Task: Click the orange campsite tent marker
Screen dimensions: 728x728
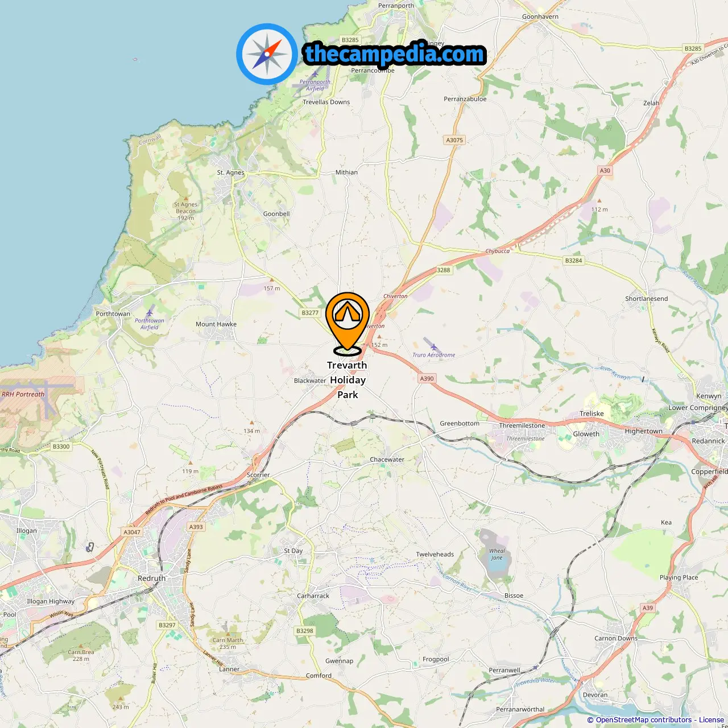Action: coord(348,322)
